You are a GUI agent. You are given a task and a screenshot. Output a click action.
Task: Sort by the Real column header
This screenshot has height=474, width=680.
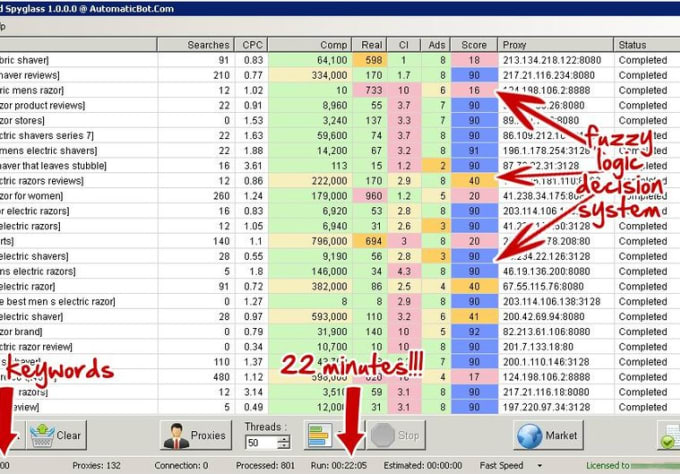click(369, 45)
